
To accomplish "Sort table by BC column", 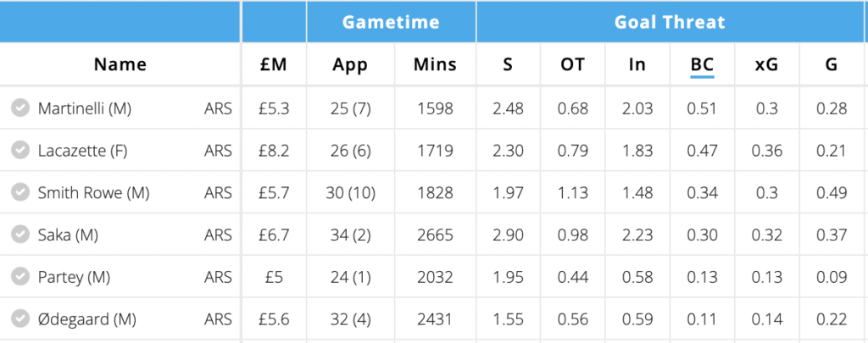I will tap(702, 64).
